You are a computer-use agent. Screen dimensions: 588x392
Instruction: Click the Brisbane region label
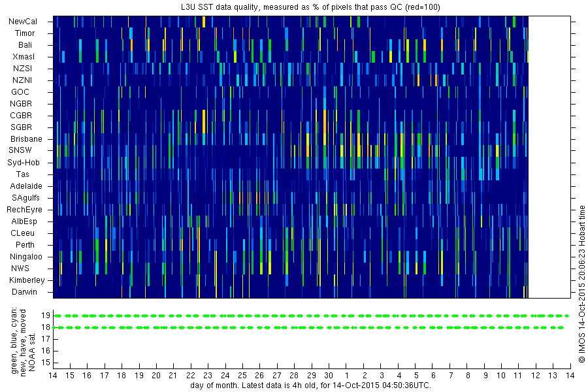click(26, 139)
